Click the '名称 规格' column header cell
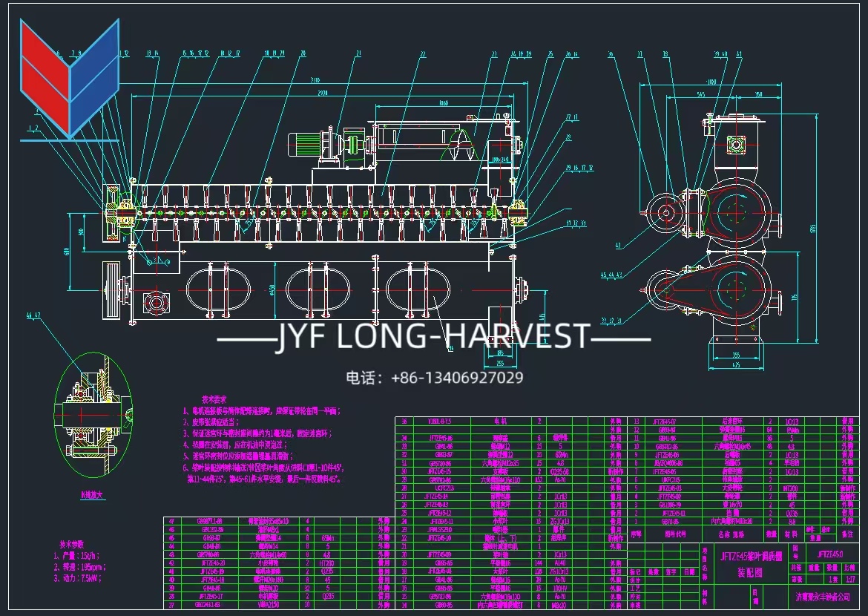Viewport: 868px width, 616px height. click(x=731, y=534)
